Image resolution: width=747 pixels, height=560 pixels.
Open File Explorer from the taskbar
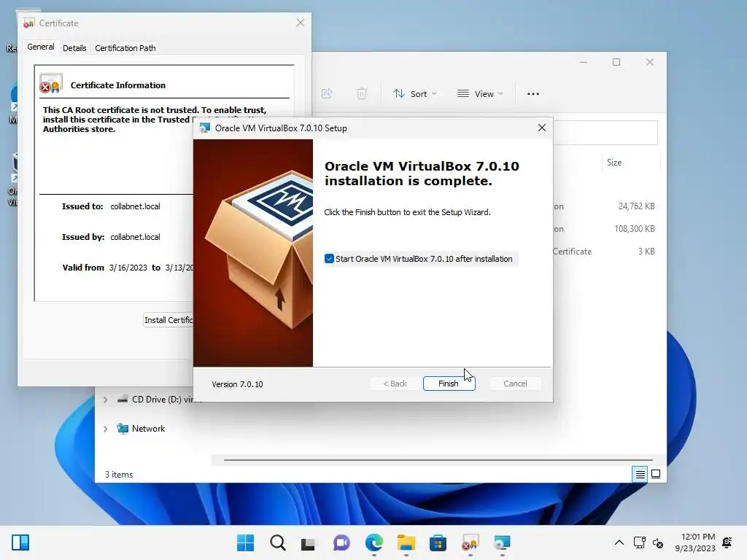coord(406,542)
